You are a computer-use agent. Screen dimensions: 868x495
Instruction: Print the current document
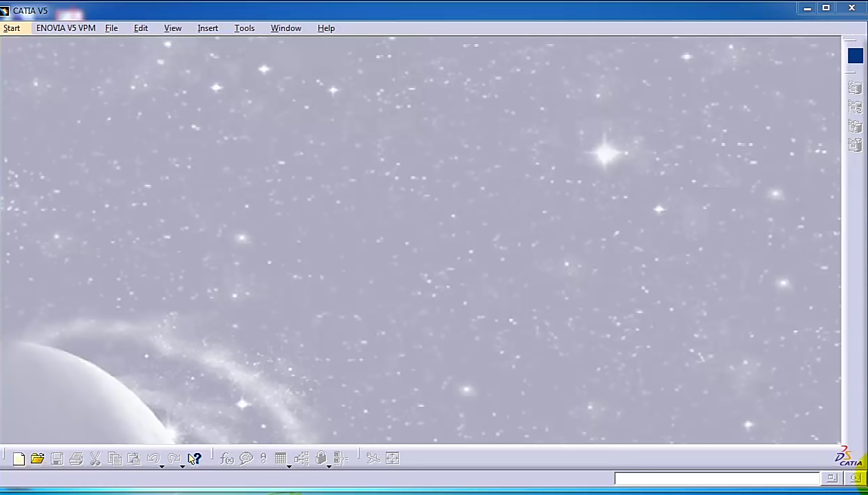pos(76,459)
